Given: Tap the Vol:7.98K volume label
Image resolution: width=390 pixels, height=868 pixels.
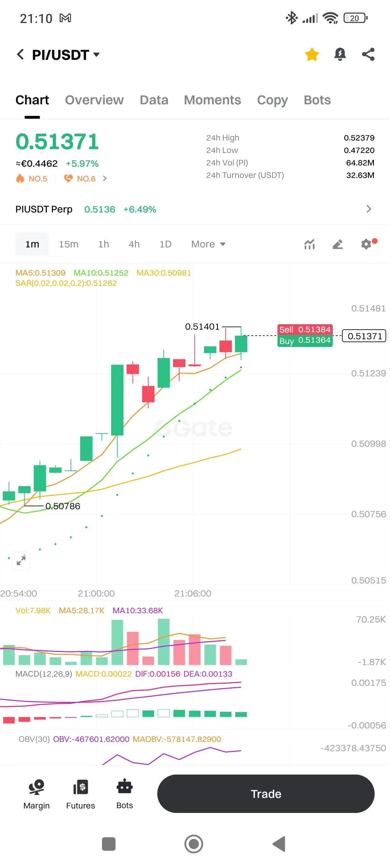Looking at the screenshot, I should [x=33, y=611].
